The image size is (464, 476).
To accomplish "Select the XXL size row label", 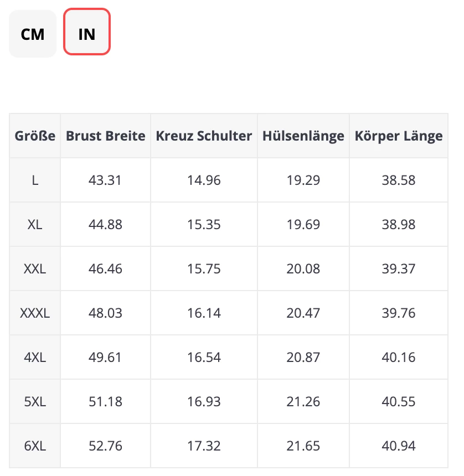I will coord(35,269).
